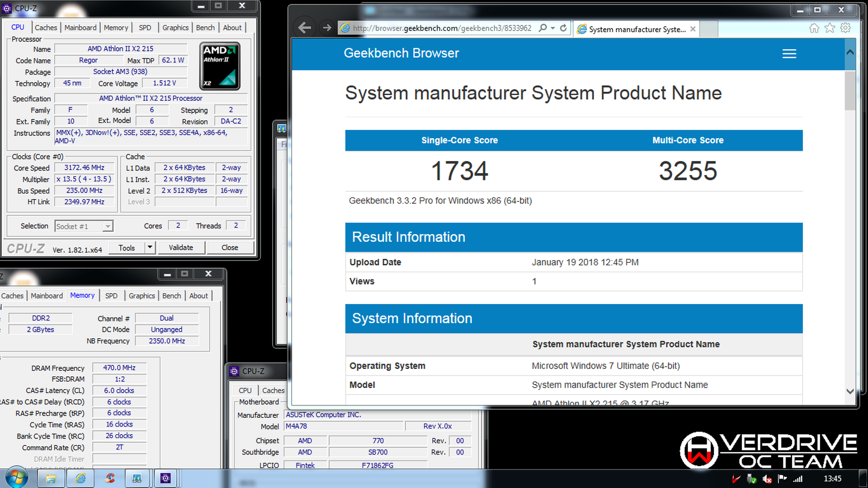
Task: Open SPD tab in memory CPU-Z window
Action: 111,296
